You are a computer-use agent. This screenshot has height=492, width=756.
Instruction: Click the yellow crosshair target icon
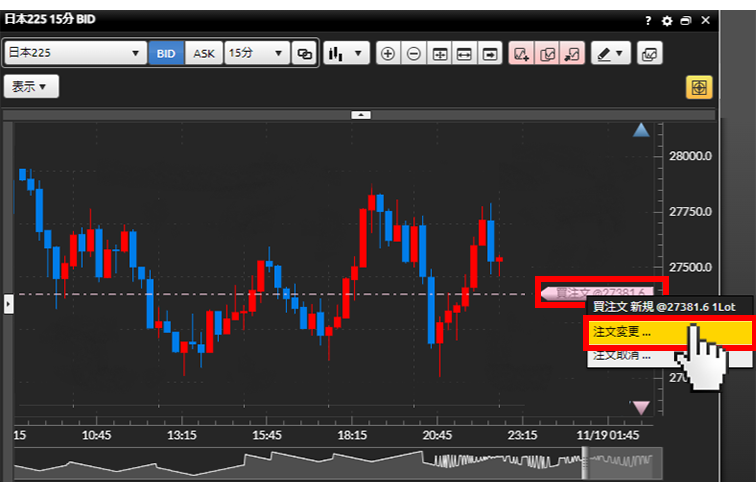click(x=699, y=87)
